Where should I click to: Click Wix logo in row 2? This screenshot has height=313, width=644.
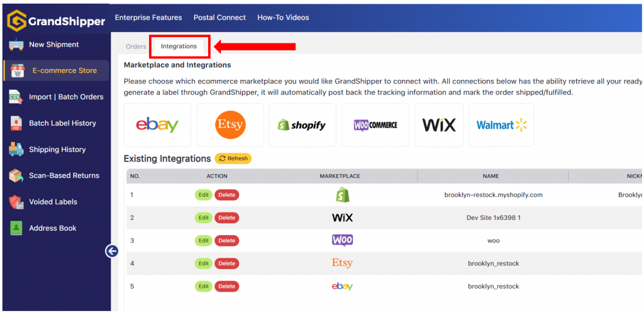coord(342,217)
